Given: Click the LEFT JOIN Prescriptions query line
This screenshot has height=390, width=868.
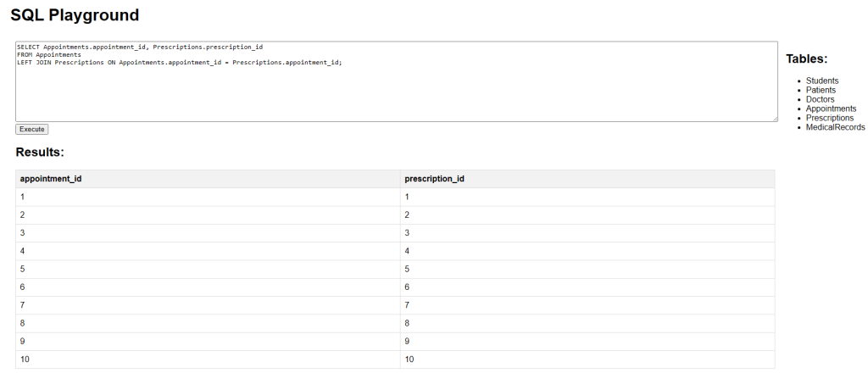Looking at the screenshot, I should click(180, 63).
